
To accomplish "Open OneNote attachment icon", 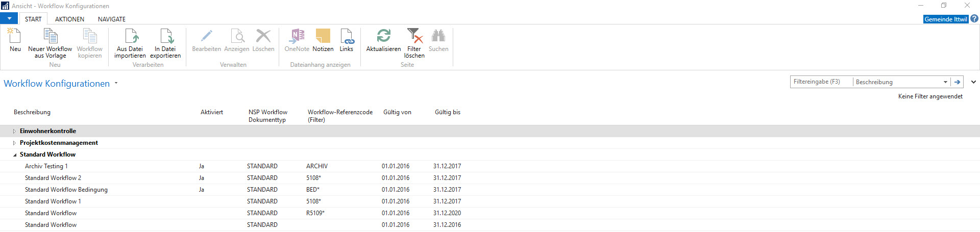I will click(297, 36).
